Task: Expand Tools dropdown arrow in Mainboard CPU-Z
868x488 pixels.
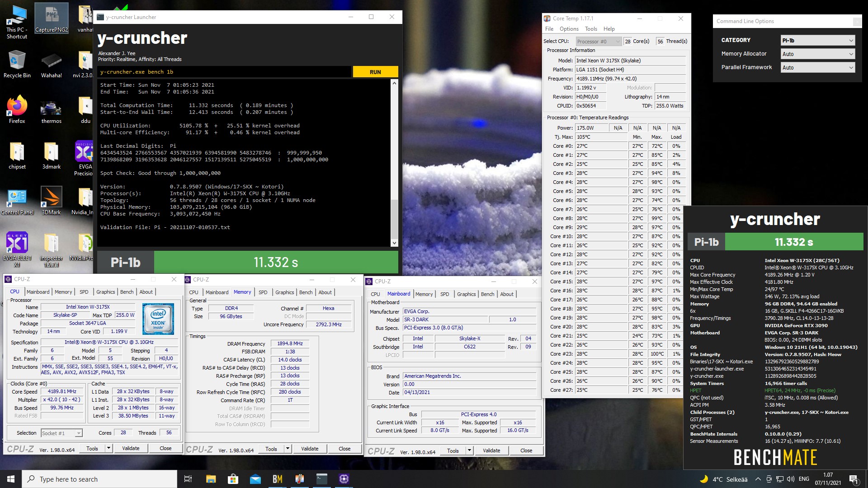Action: tap(469, 450)
